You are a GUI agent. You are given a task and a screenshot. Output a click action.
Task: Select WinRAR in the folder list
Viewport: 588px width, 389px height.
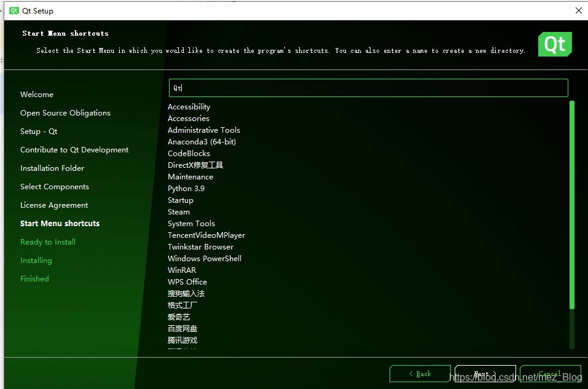pyautogui.click(x=182, y=270)
